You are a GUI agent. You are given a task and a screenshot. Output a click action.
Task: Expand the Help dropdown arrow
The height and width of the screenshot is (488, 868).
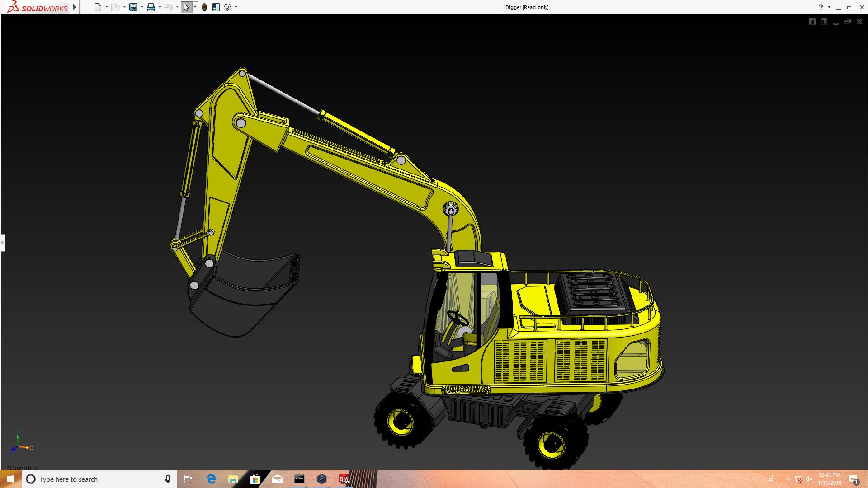click(x=829, y=7)
